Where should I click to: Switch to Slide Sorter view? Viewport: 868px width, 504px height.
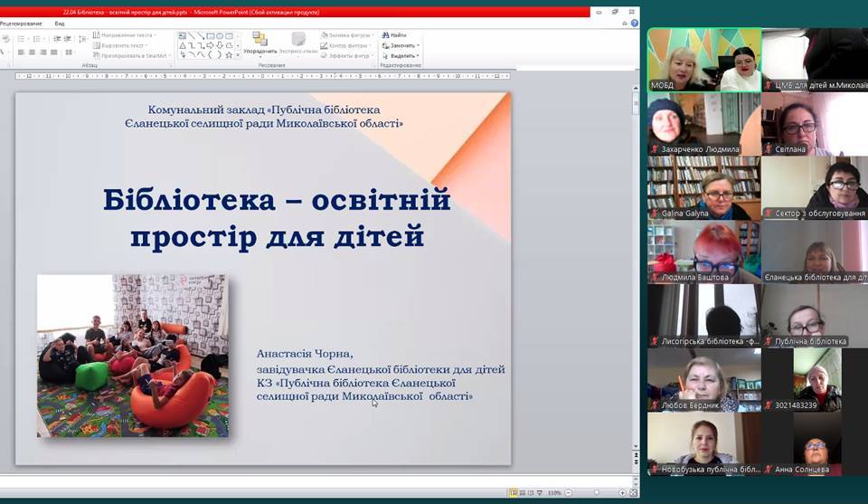click(x=523, y=493)
